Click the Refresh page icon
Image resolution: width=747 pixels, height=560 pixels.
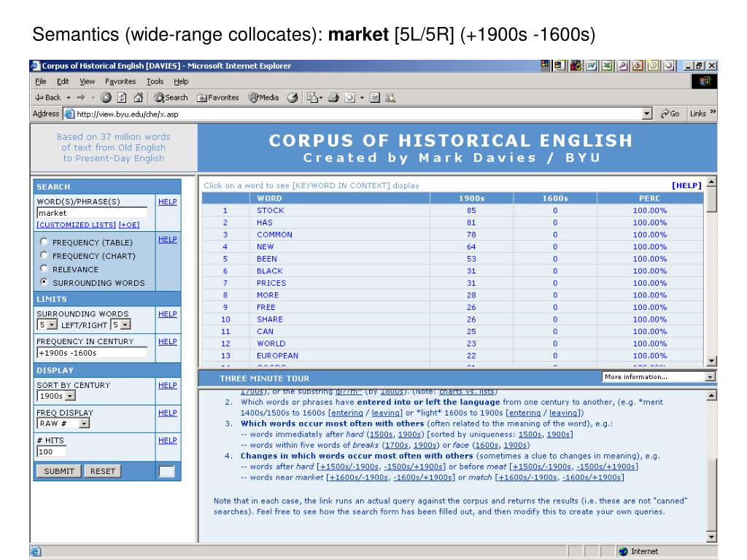coord(122,98)
